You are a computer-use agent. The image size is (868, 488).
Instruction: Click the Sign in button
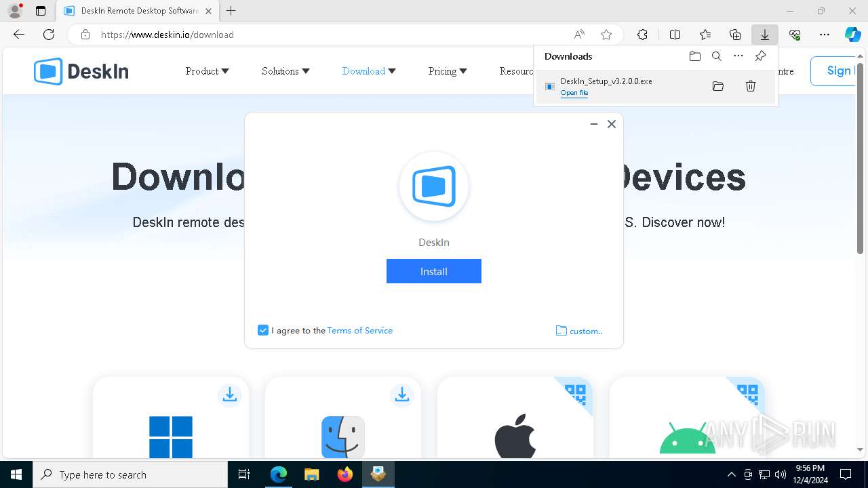pyautogui.click(x=833, y=71)
